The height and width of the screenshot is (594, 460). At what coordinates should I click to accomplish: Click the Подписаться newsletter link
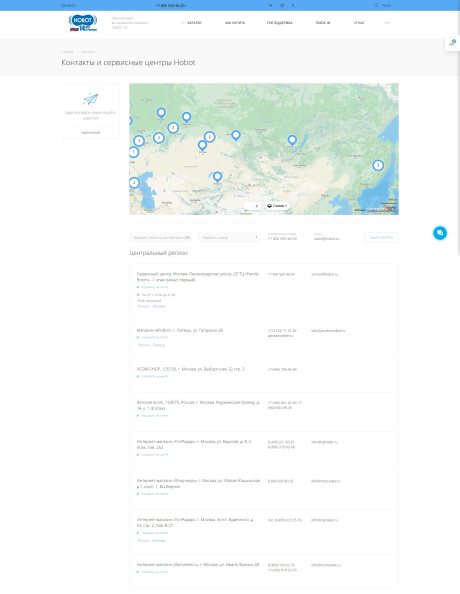(x=91, y=133)
